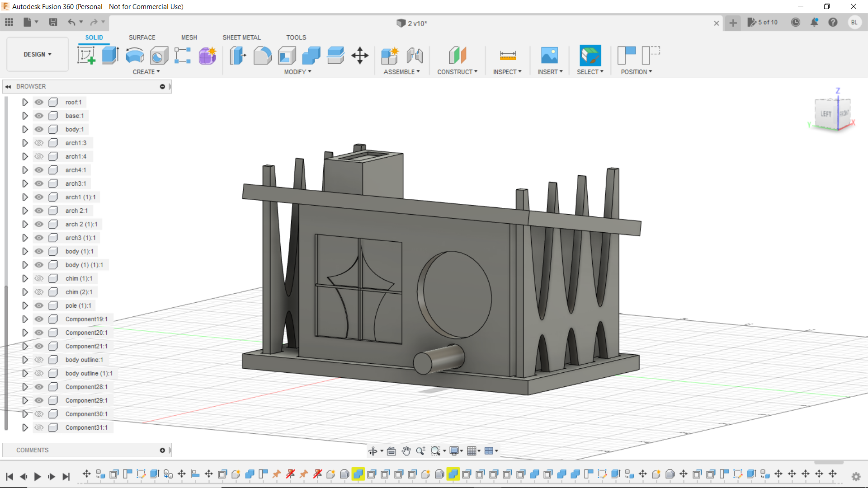Open the INSPECT menu label

[x=507, y=72]
